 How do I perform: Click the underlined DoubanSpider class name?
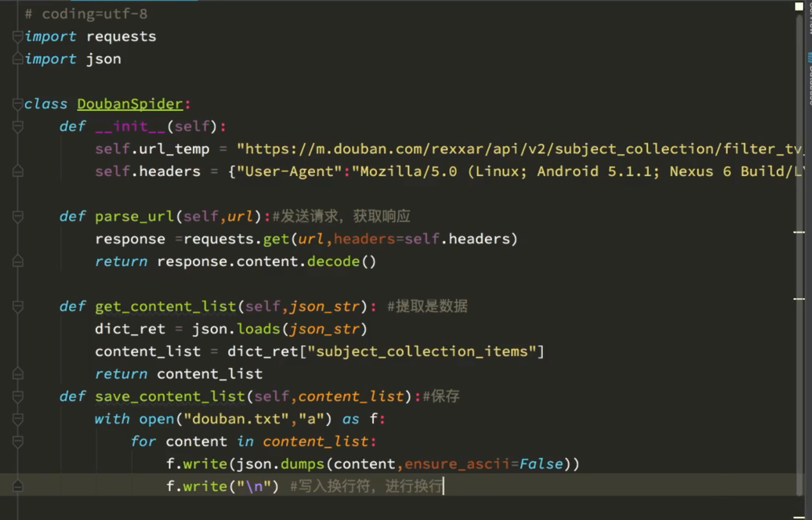pos(130,104)
